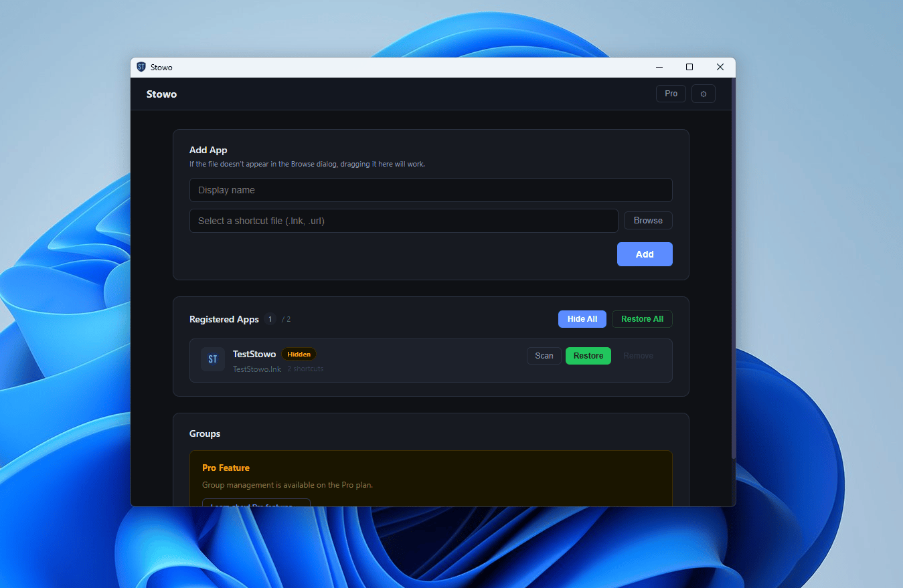Close the Stowo window
903x588 pixels.
(x=720, y=67)
